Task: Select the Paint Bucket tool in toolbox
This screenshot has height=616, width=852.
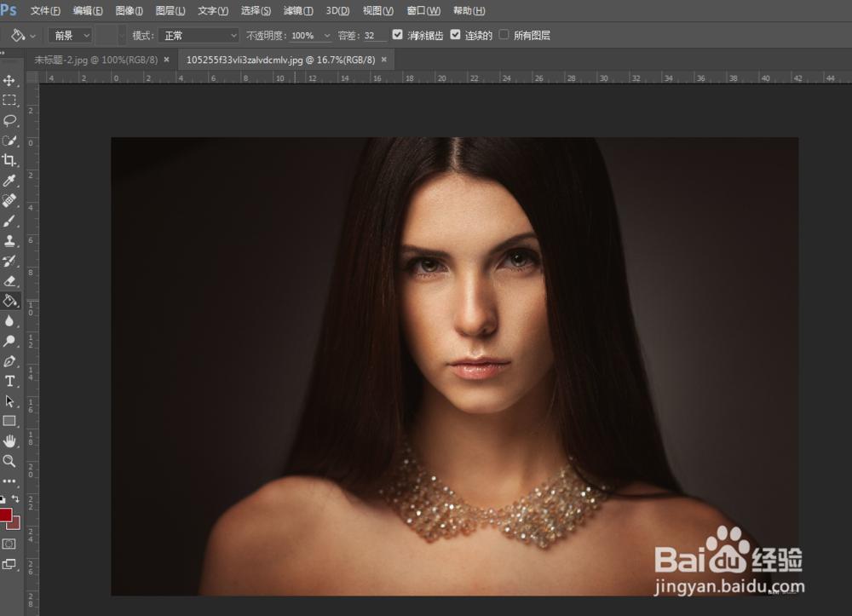Action: pos(9,301)
